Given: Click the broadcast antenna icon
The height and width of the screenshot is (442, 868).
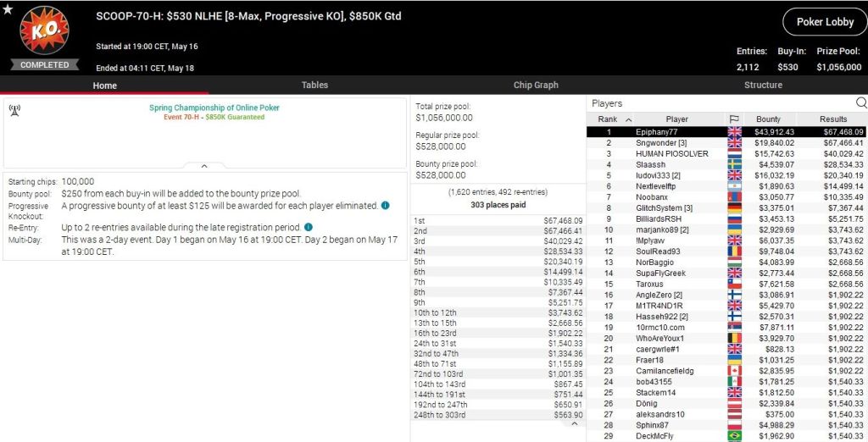Looking at the screenshot, I should click(14, 110).
